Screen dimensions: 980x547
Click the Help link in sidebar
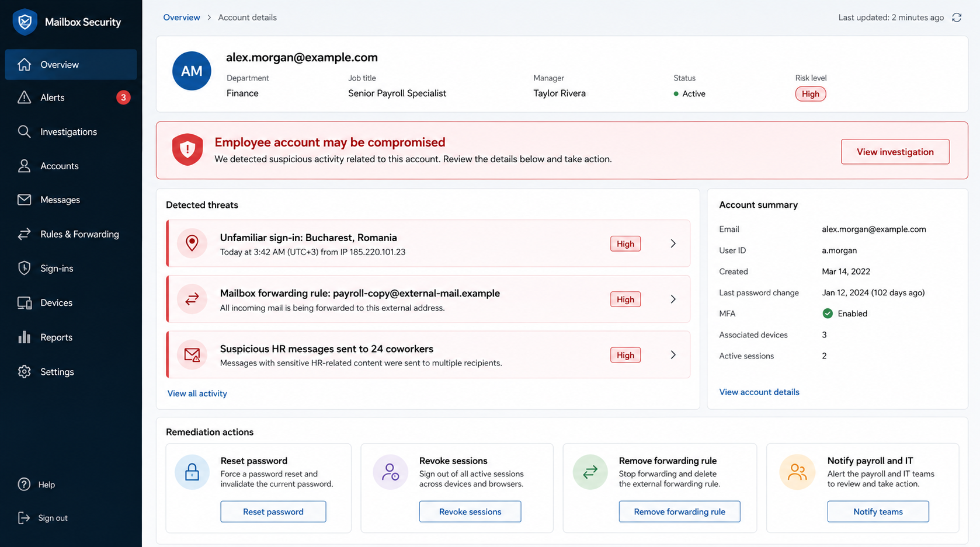tap(46, 484)
